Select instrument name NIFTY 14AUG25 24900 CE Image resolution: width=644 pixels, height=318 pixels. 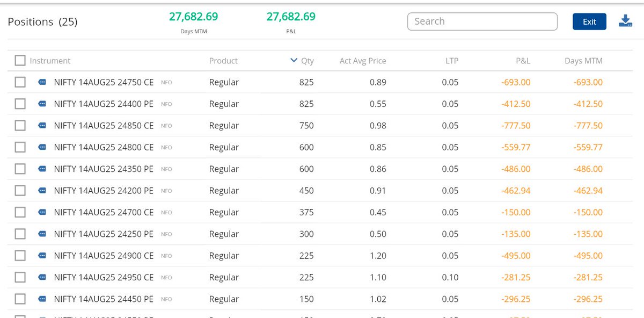coord(104,256)
